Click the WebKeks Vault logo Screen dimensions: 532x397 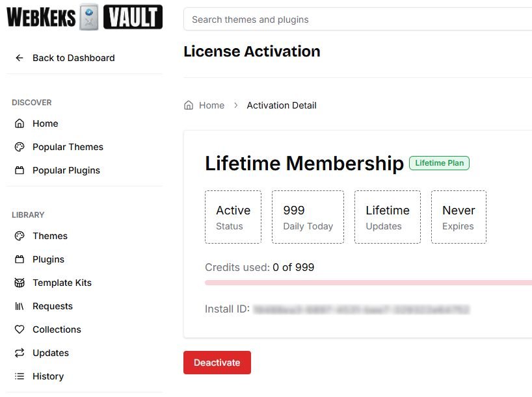[85, 17]
